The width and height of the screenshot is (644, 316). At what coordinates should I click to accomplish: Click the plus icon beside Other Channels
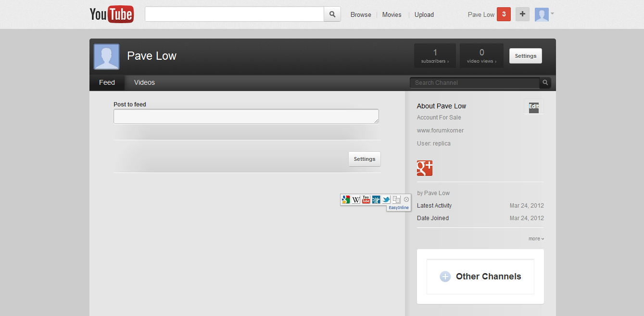coord(445,276)
